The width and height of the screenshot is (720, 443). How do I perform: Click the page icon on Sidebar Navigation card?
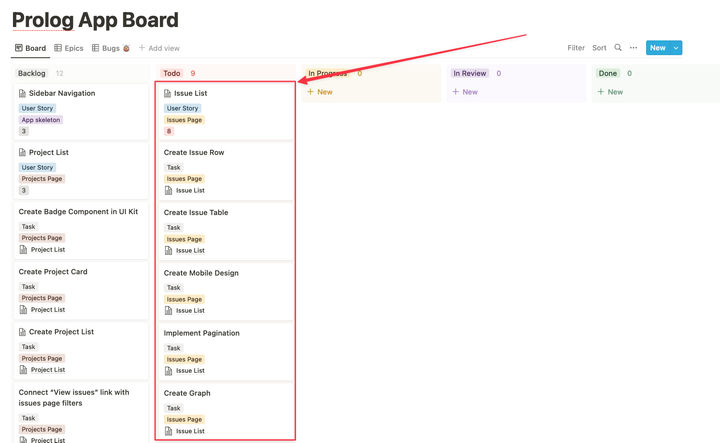tap(22, 93)
